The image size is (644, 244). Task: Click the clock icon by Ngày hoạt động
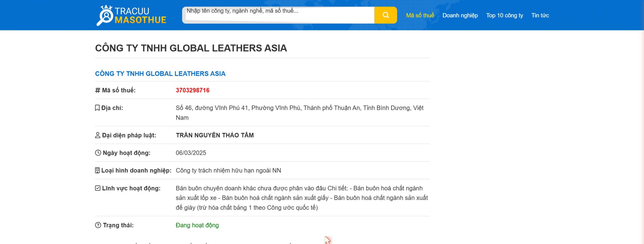(98, 153)
